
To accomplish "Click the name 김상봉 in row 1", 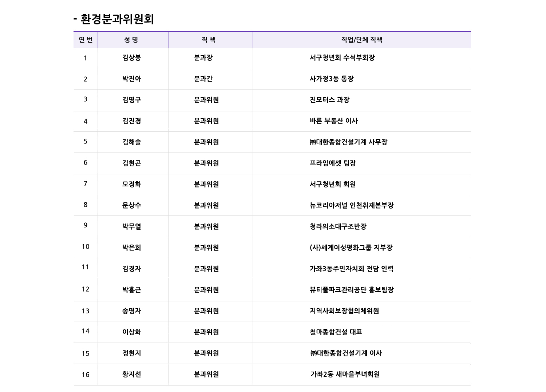I will [x=131, y=58].
